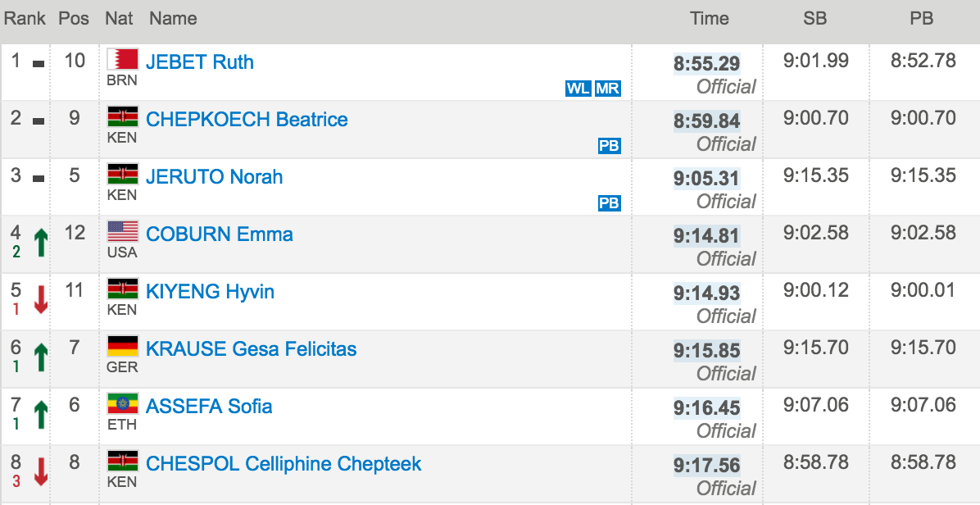
Task: Click the Rank column header
Action: tap(25, 18)
